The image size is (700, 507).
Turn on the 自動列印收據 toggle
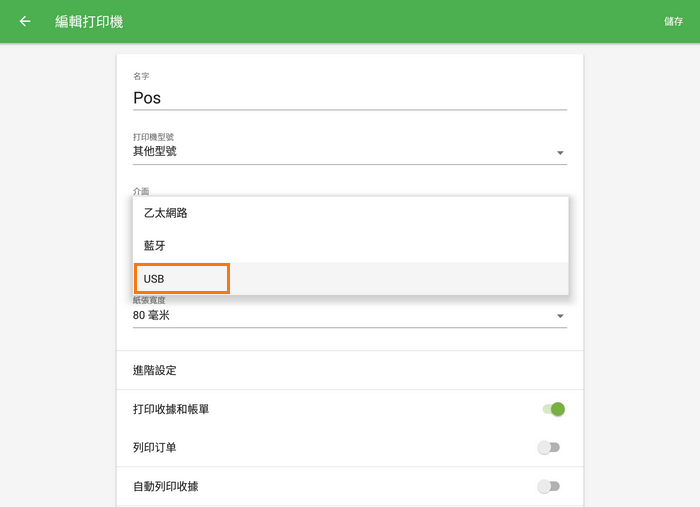(x=548, y=486)
